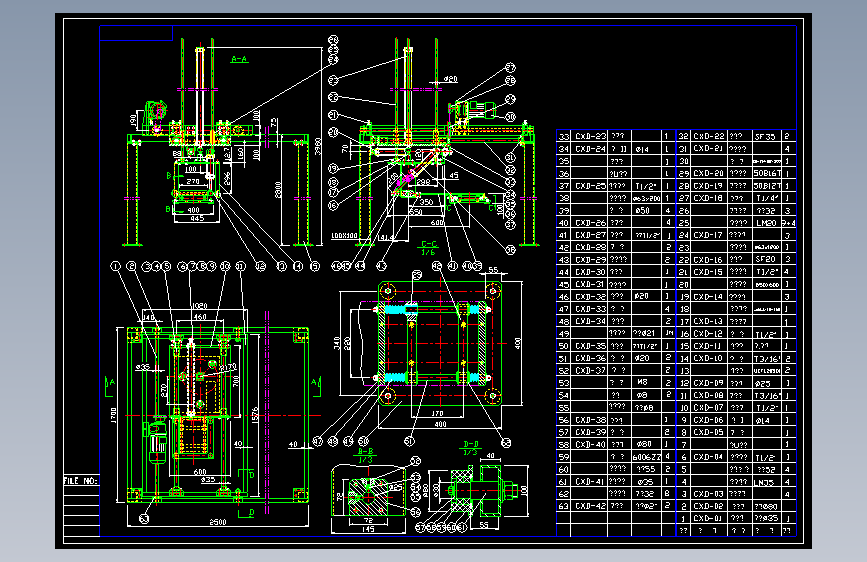Click the SF20 specification cell
Screen dimensions: 867x562
pyautogui.click(x=766, y=259)
